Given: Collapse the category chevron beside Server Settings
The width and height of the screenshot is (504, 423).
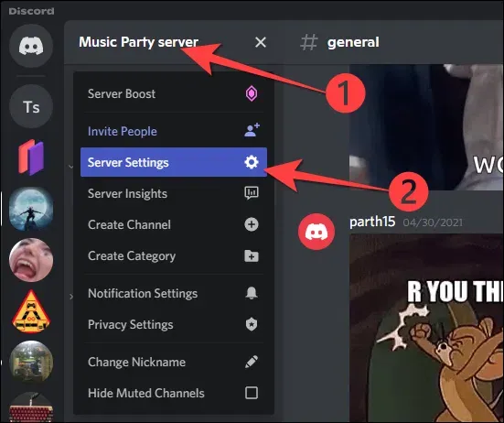Looking at the screenshot, I should pyautogui.click(x=70, y=167).
